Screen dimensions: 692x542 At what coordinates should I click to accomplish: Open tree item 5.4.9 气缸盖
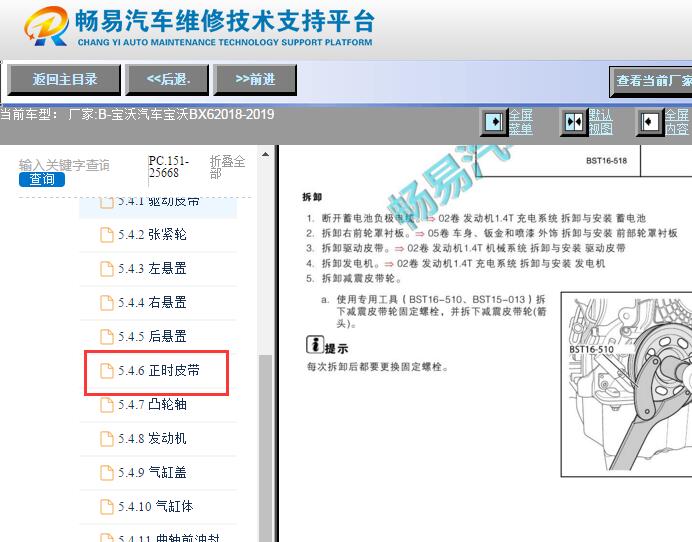pos(152,473)
